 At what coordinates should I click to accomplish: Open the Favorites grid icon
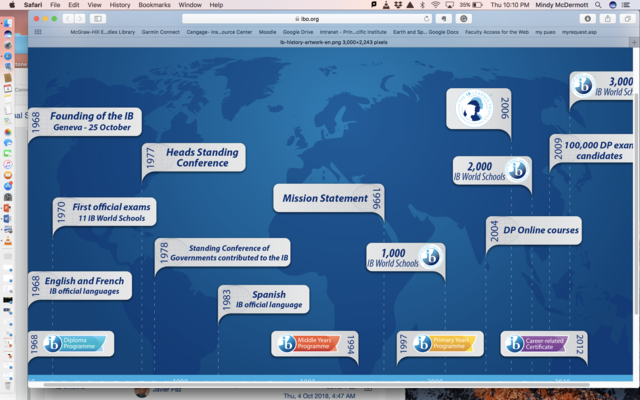[38, 32]
